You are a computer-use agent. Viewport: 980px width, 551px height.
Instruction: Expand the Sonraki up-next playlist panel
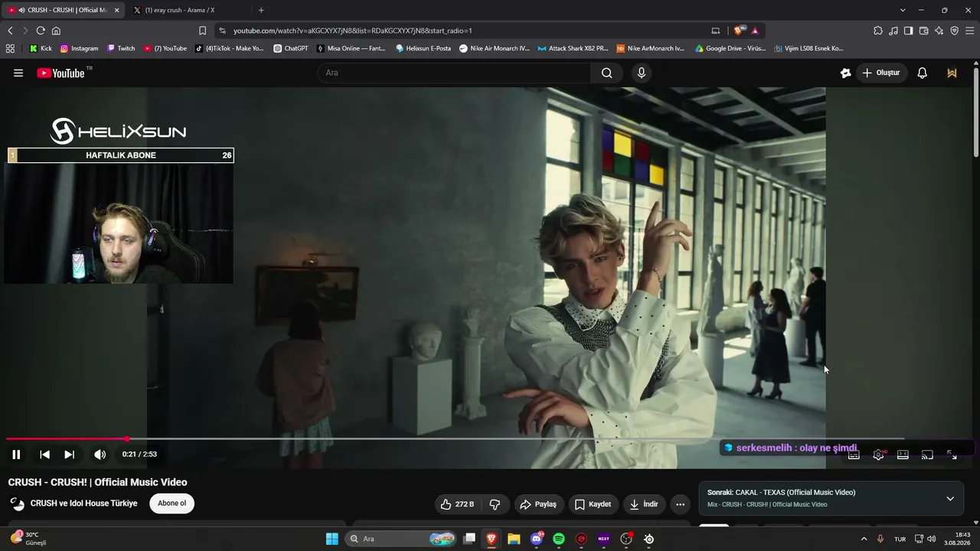[x=950, y=498]
